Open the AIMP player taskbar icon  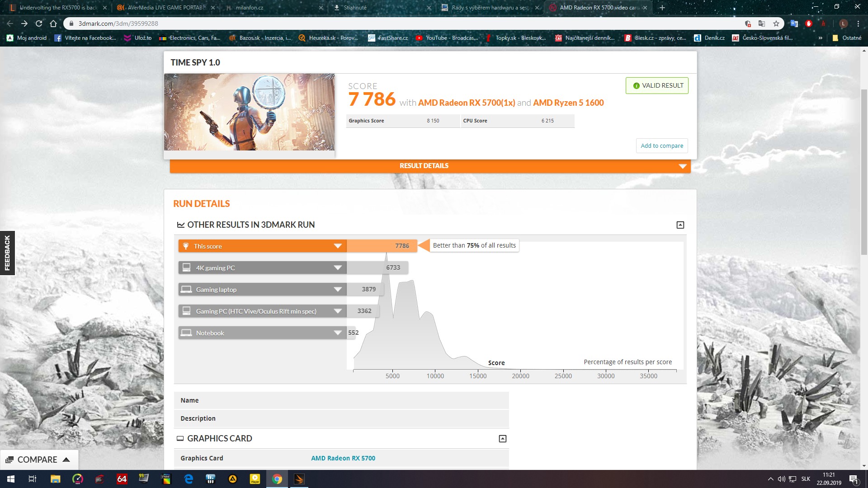[233, 479]
